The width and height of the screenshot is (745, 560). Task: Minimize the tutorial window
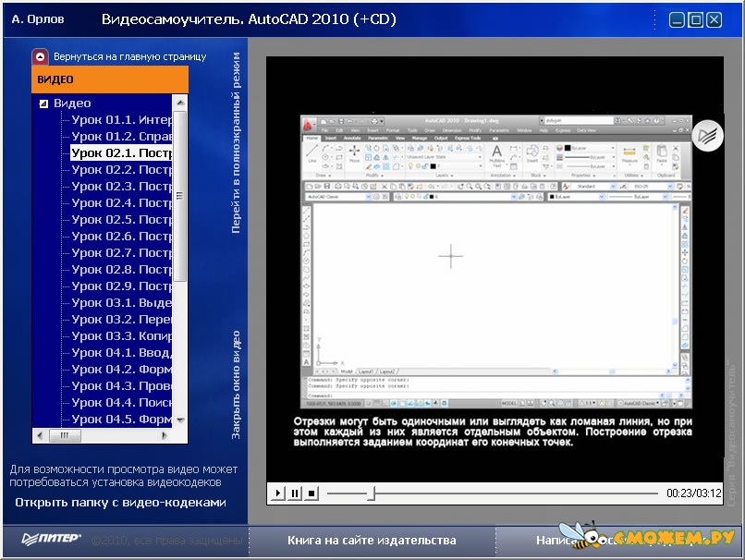click(x=677, y=20)
